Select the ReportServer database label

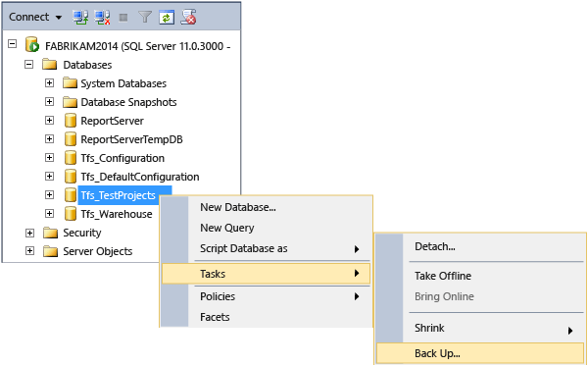tap(112, 121)
